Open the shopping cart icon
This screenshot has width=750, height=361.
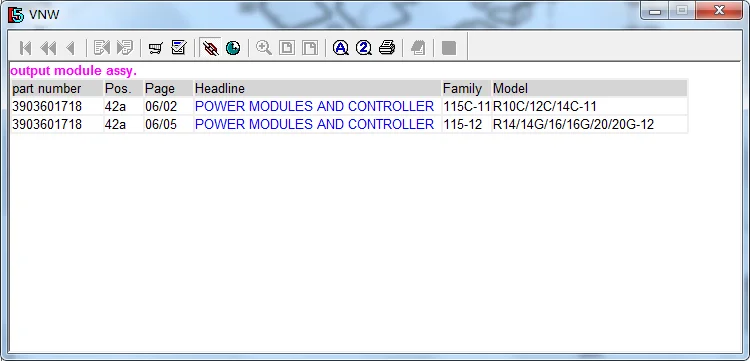(155, 48)
